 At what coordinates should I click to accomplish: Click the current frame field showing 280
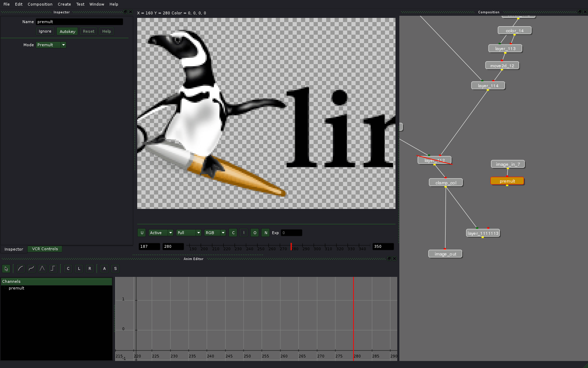pos(173,246)
